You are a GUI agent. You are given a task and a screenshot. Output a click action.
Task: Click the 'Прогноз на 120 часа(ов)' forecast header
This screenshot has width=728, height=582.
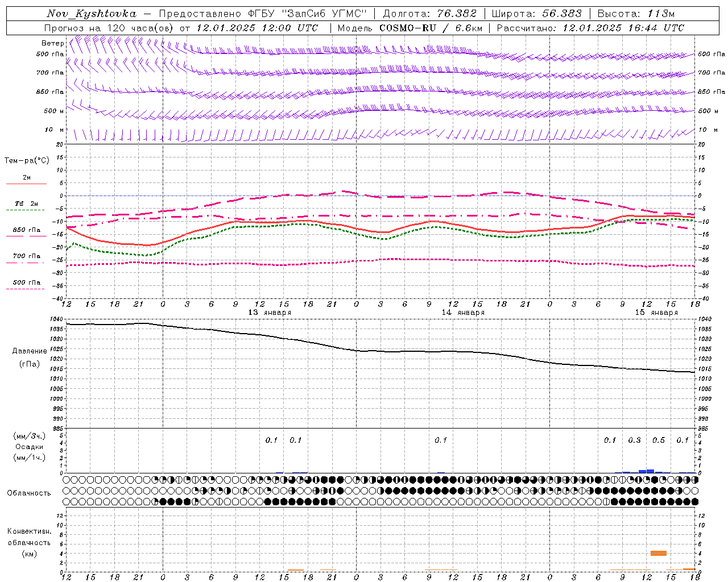(x=109, y=28)
